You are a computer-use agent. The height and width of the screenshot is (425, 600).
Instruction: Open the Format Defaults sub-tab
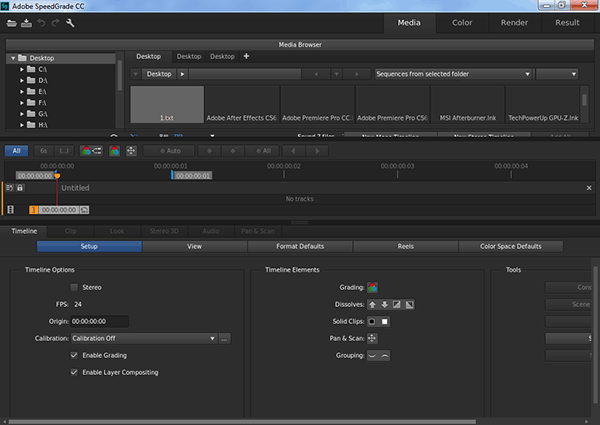pos(300,246)
